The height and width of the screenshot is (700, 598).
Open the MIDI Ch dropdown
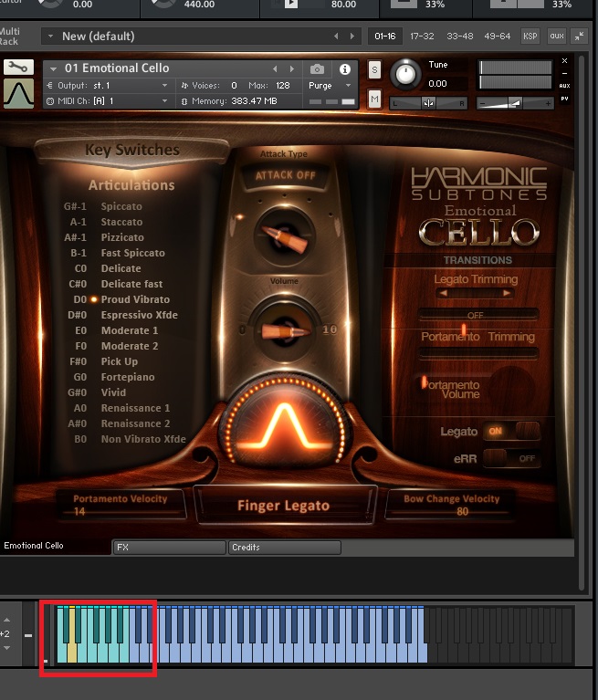(x=165, y=101)
